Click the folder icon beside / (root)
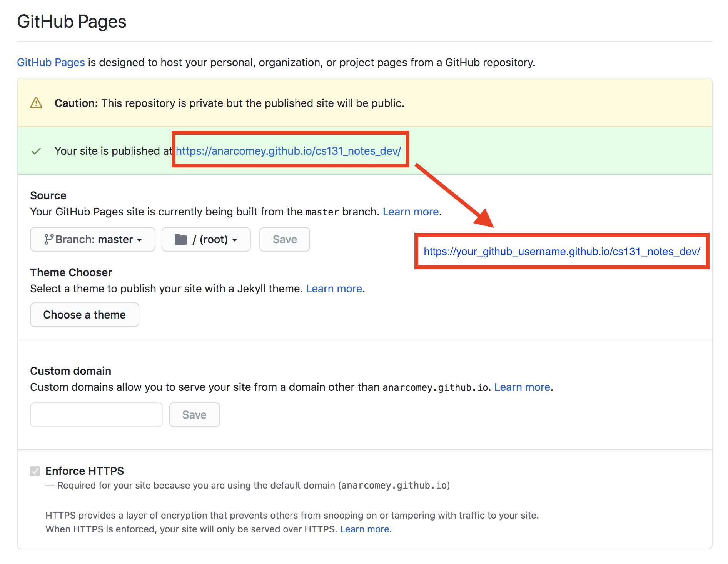The width and height of the screenshot is (728, 564). pyautogui.click(x=181, y=239)
